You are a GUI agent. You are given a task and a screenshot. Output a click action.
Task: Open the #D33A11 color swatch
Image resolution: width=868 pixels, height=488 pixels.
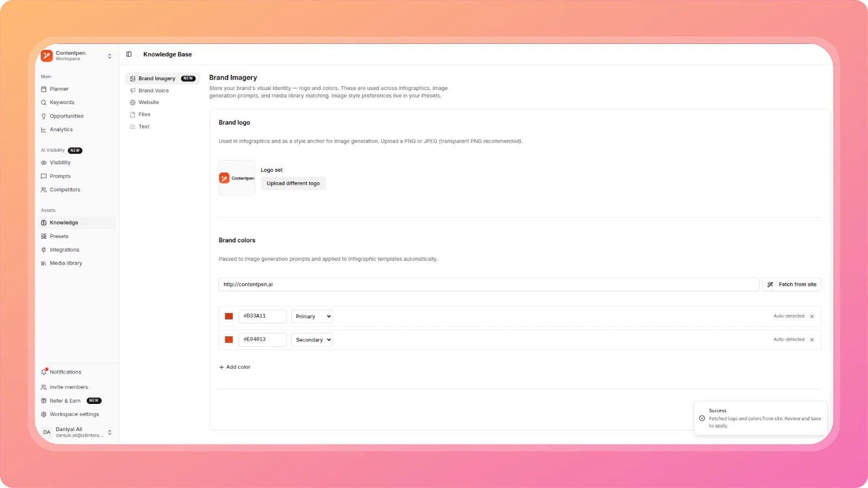[229, 316]
